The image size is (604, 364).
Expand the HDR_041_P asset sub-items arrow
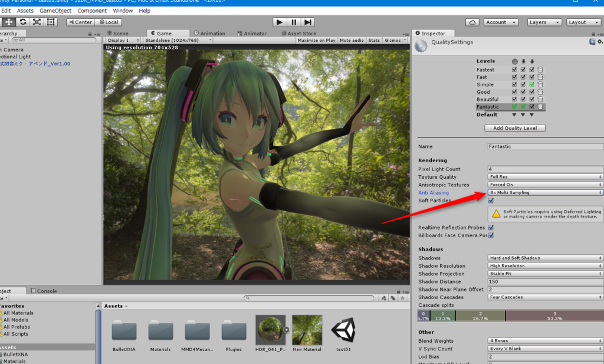[x=286, y=330]
